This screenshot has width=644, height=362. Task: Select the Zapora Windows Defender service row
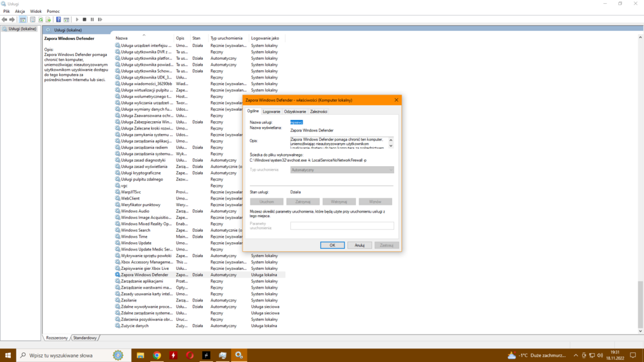[200, 275]
